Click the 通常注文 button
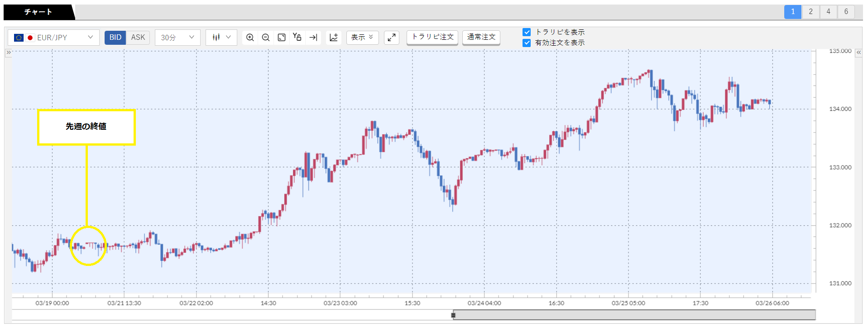 pos(481,37)
